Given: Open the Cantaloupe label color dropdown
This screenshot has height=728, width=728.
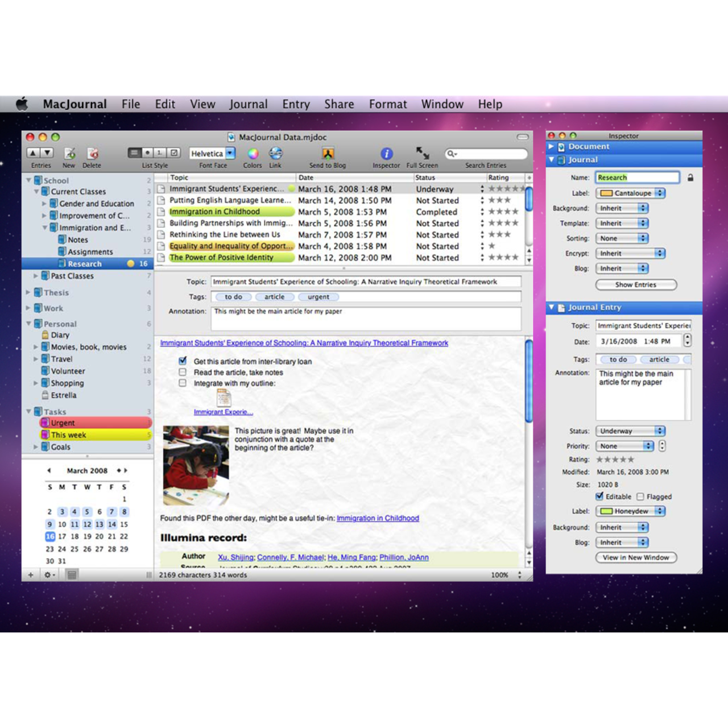Looking at the screenshot, I should (630, 193).
